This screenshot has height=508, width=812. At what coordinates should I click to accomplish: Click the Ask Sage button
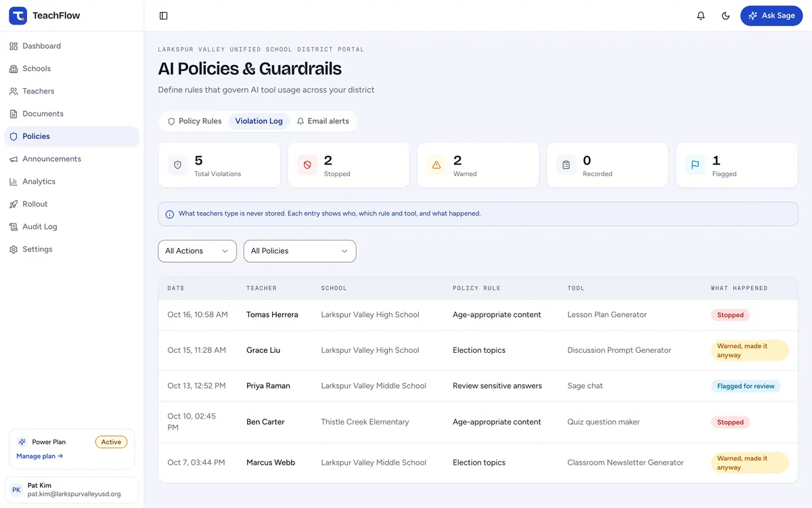click(x=771, y=16)
